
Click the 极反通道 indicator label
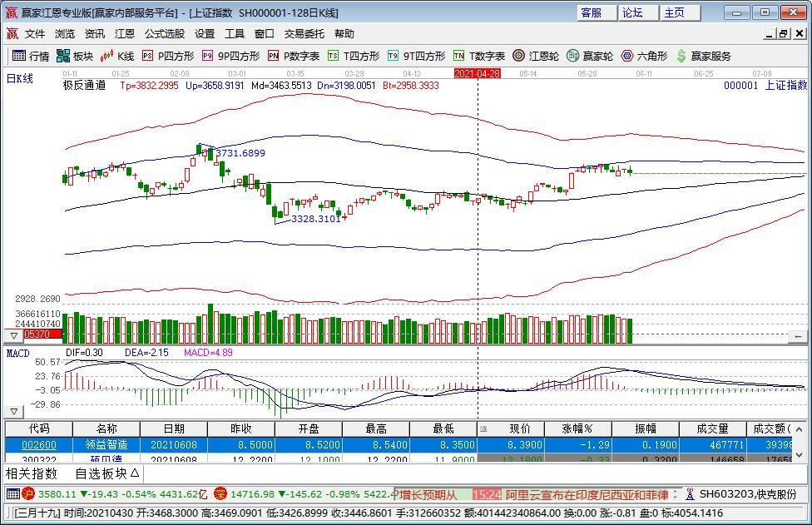[x=84, y=86]
